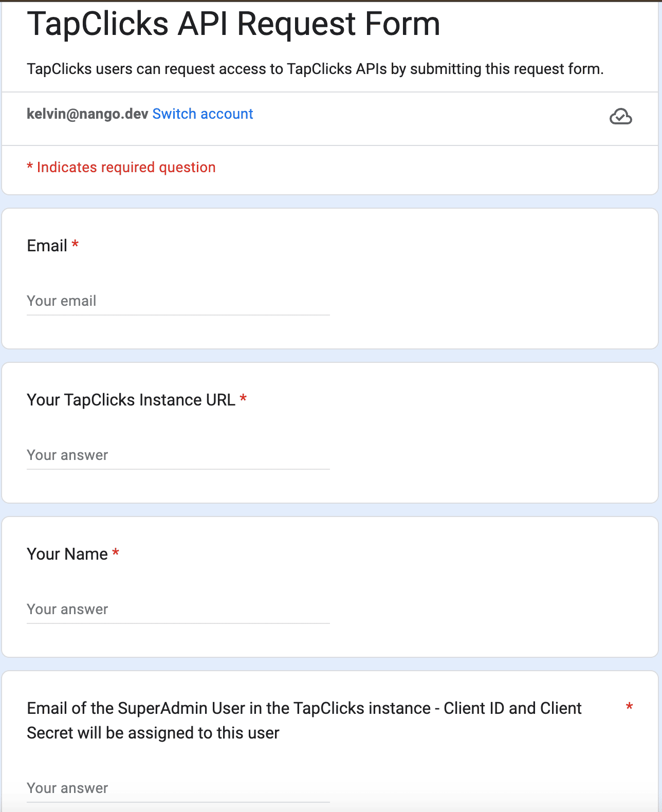Image resolution: width=662 pixels, height=812 pixels.
Task: Focus the Your email input field
Action: coord(178,301)
